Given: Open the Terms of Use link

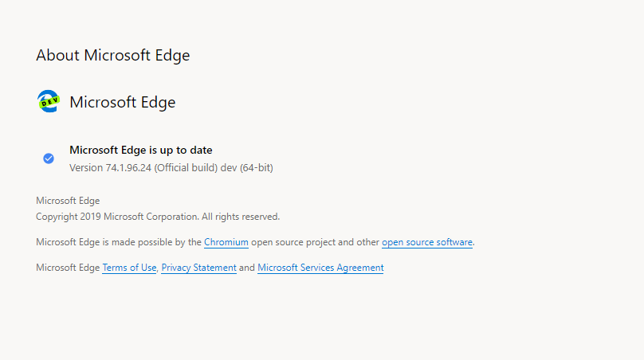Looking at the screenshot, I should pyautogui.click(x=129, y=268).
